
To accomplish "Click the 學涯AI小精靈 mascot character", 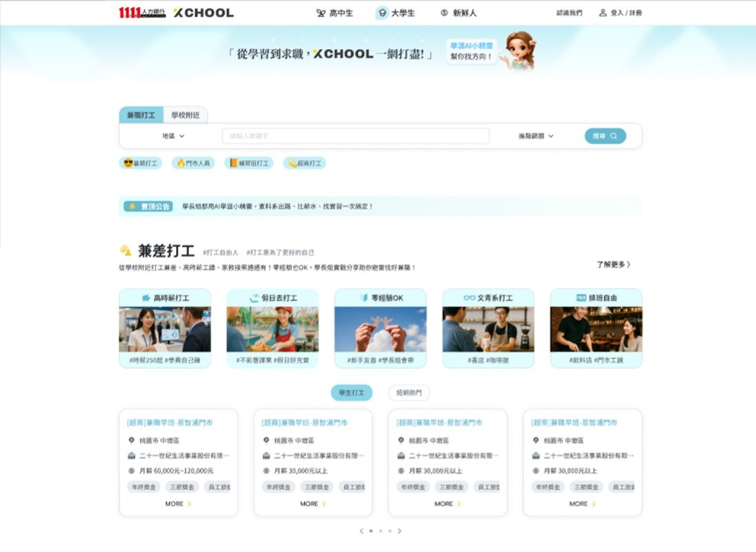I will 520,51.
